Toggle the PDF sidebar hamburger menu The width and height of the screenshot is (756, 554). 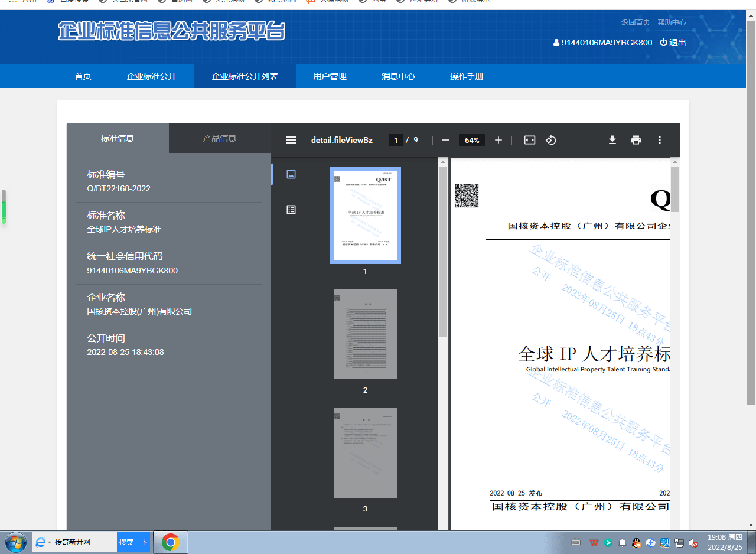coord(291,140)
